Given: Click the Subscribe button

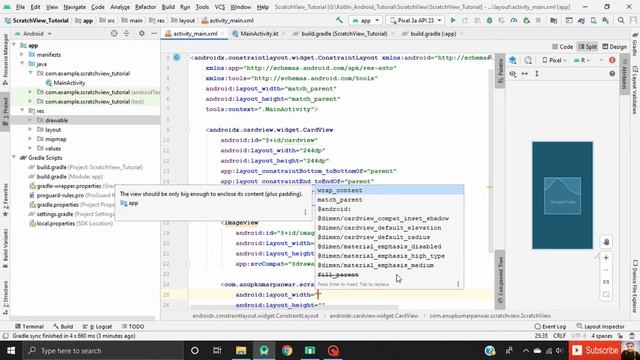Looking at the screenshot, I should click(x=595, y=350).
